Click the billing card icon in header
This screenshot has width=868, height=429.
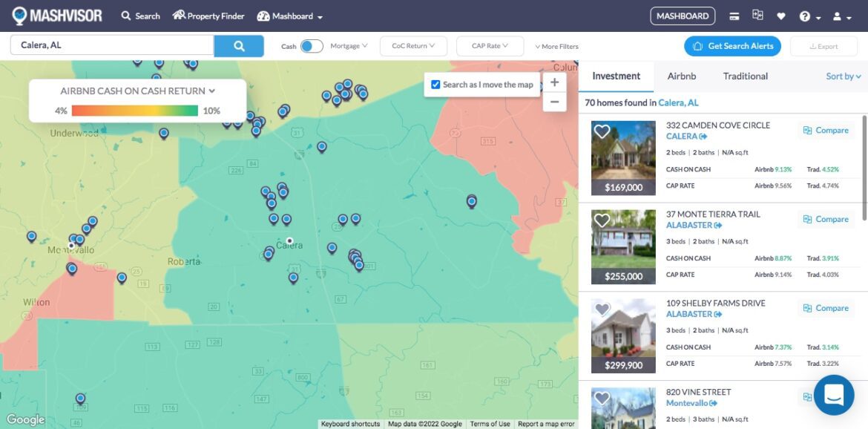click(x=734, y=16)
